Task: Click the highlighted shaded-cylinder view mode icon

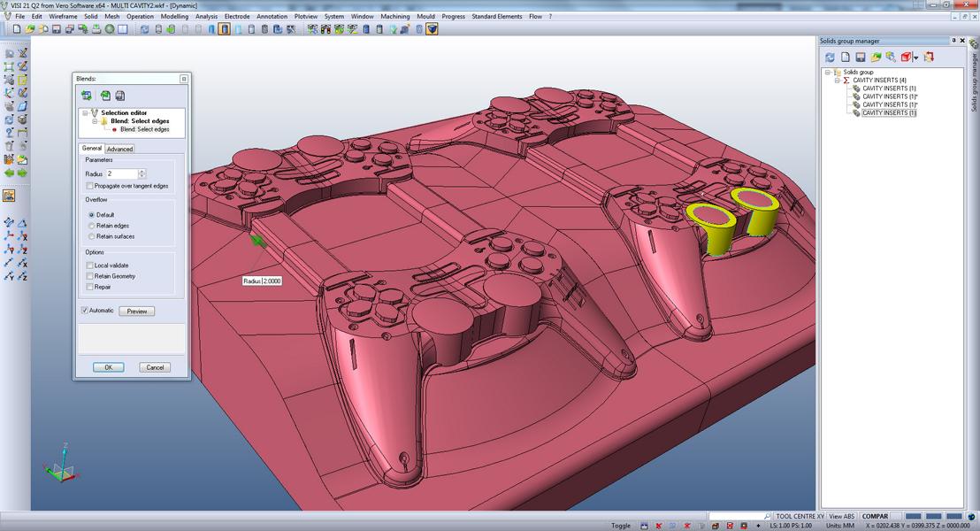Action: [x=225, y=29]
